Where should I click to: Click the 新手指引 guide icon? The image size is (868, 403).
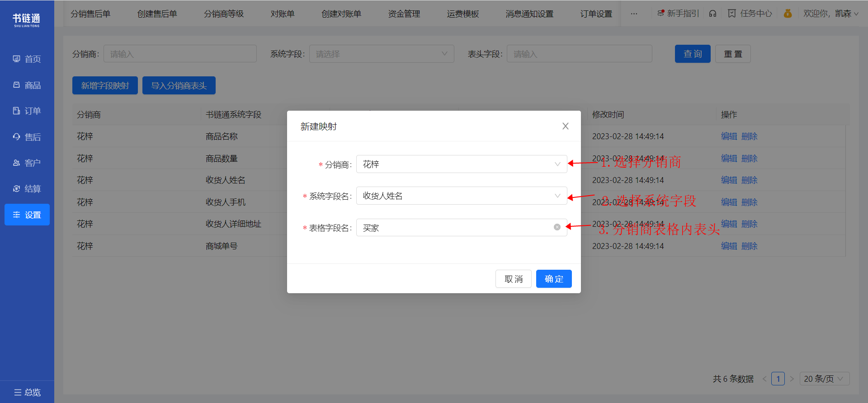point(678,14)
